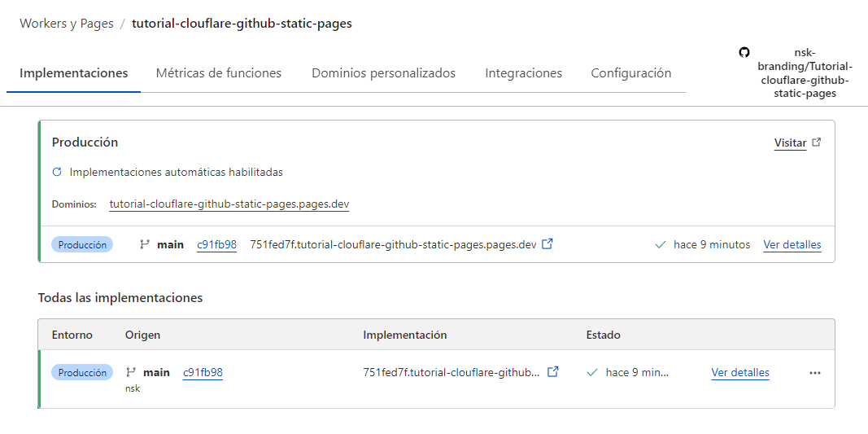868x434 pixels.
Task: Click external link icon in deployments table row
Action: pyautogui.click(x=553, y=372)
